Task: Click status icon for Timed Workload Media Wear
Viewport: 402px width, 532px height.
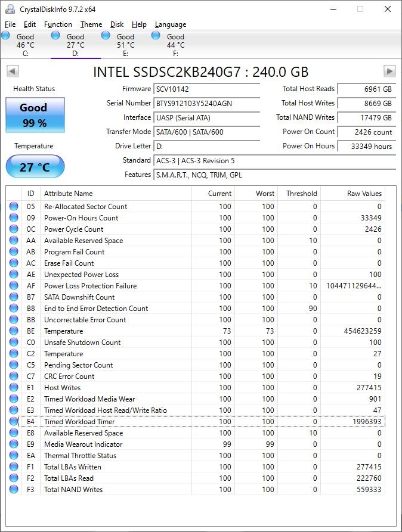Action: click(14, 399)
